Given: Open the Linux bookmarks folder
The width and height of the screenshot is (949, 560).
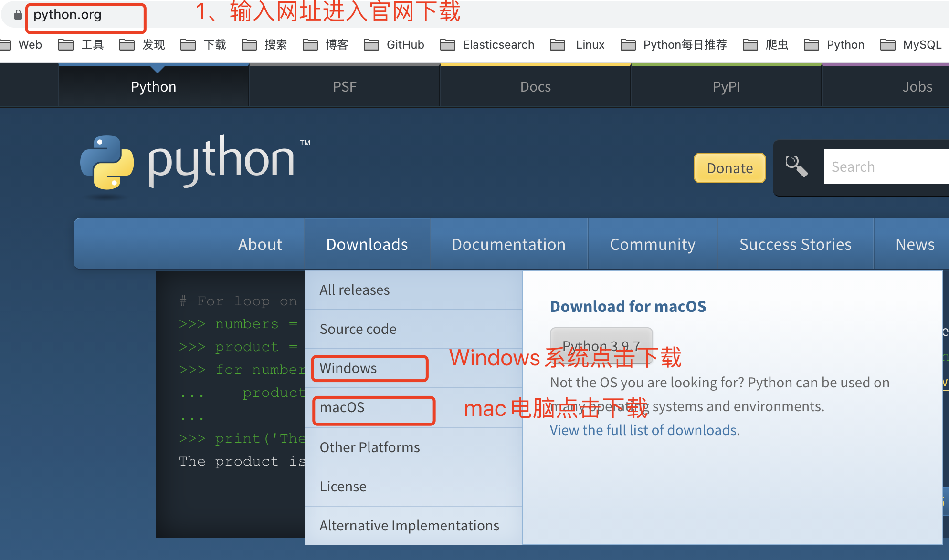Looking at the screenshot, I should pos(577,45).
